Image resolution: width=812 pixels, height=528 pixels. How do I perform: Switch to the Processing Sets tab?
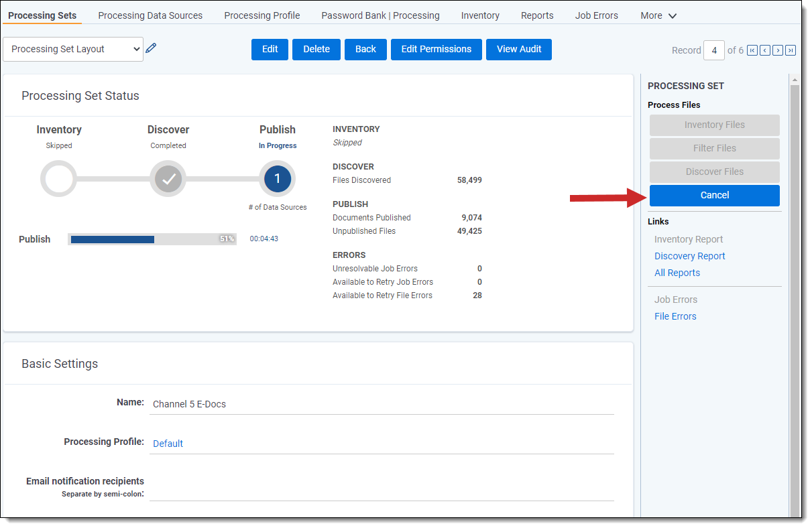42,15
